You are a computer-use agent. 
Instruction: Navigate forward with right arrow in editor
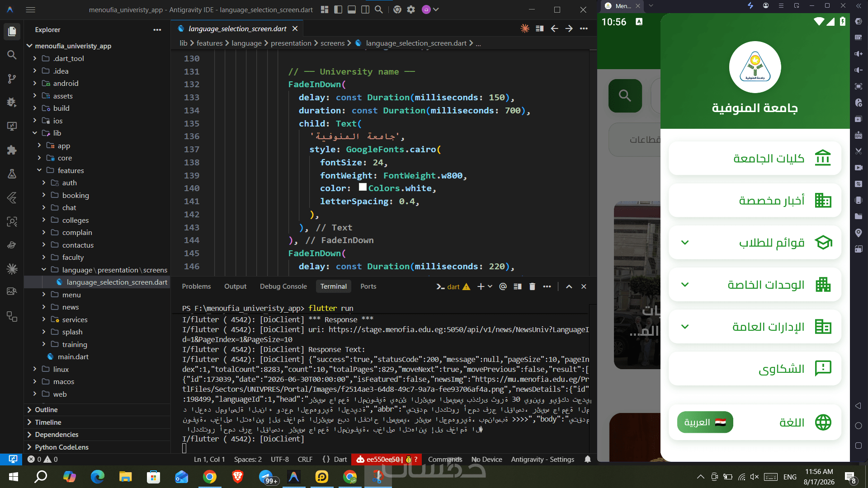569,28
